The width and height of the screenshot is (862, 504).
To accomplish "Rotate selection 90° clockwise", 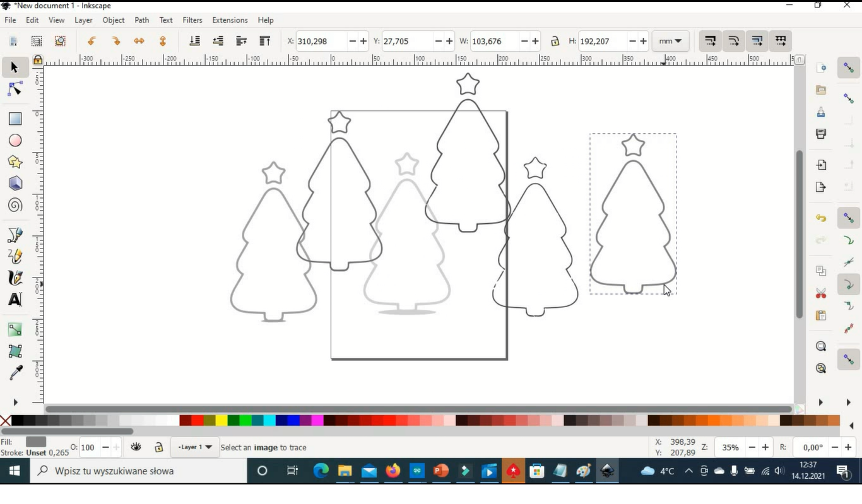I will pyautogui.click(x=115, y=41).
